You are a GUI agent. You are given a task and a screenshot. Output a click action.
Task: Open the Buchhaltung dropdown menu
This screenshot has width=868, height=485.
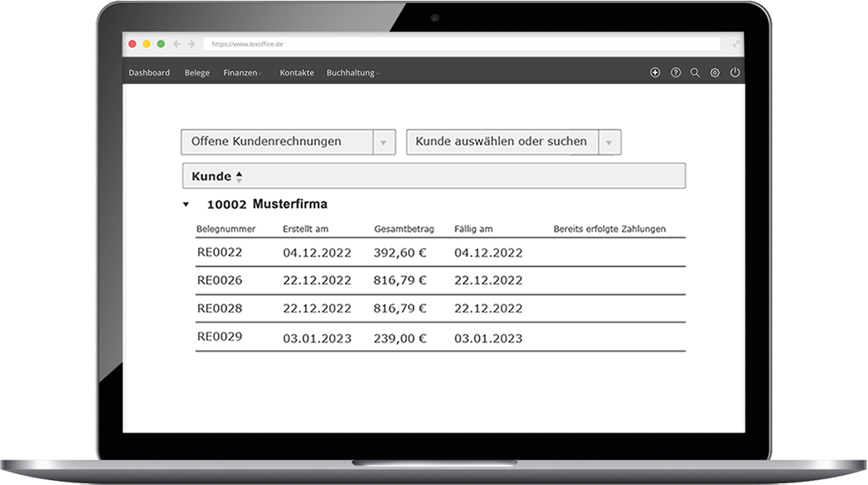click(x=352, y=73)
